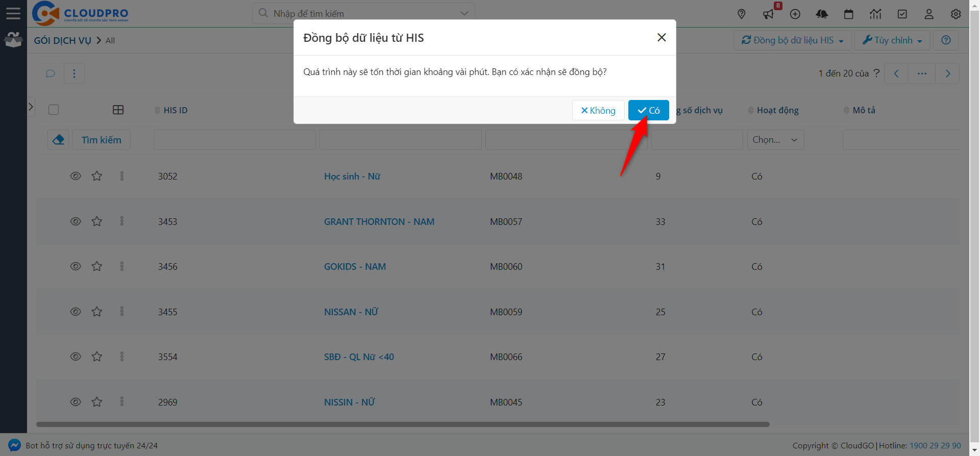Open the hamburger main menu
This screenshot has width=980, height=456.
coord(13,13)
